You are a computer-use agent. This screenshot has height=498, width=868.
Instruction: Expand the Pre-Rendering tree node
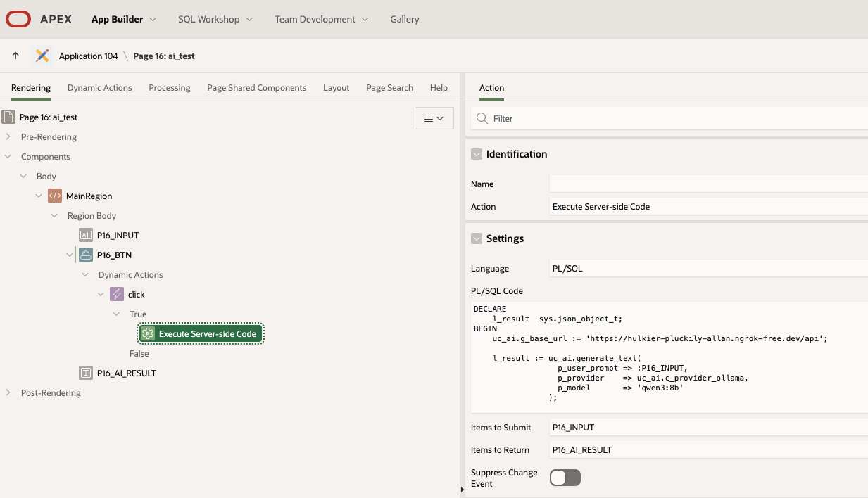point(8,137)
